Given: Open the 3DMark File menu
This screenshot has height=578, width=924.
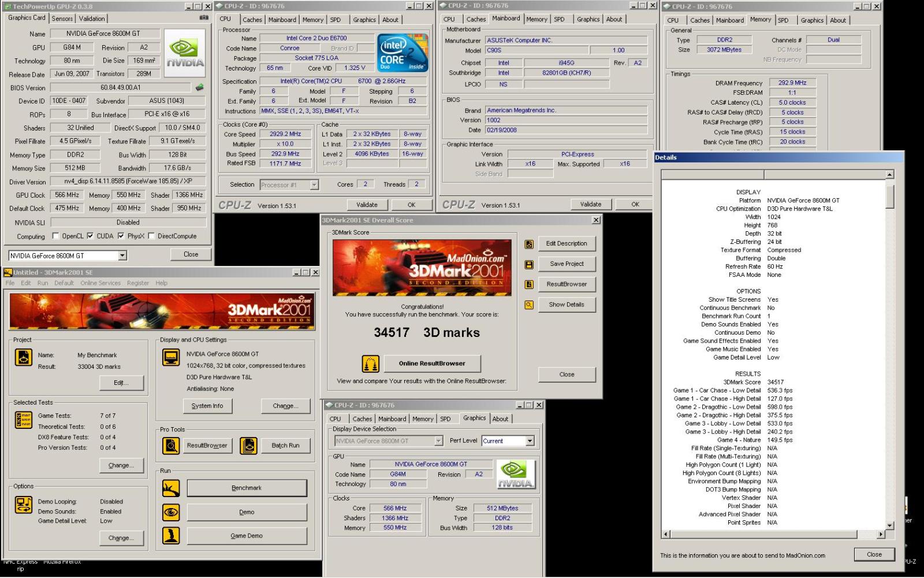Looking at the screenshot, I should click(10, 283).
